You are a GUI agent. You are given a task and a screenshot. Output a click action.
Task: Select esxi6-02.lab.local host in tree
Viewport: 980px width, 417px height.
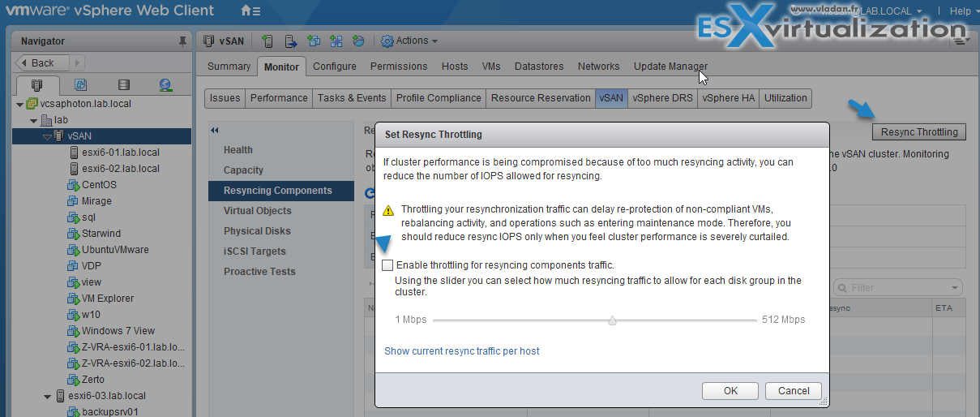[x=121, y=169]
